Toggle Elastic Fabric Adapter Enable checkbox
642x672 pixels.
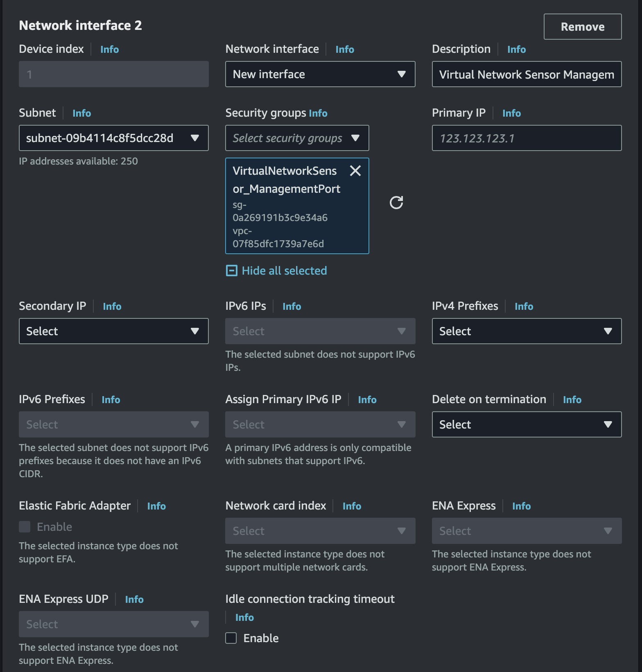pyautogui.click(x=25, y=527)
